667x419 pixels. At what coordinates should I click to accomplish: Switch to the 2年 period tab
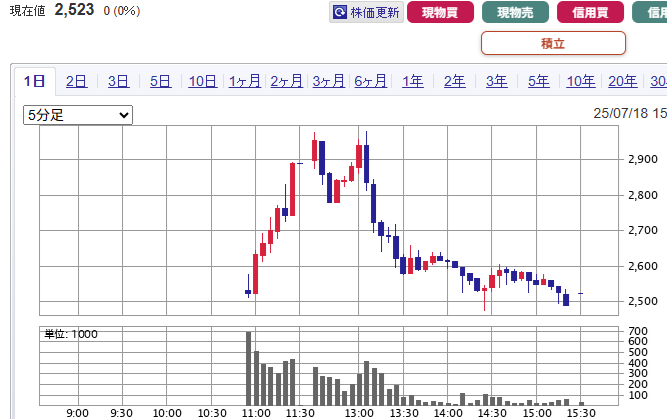454,81
